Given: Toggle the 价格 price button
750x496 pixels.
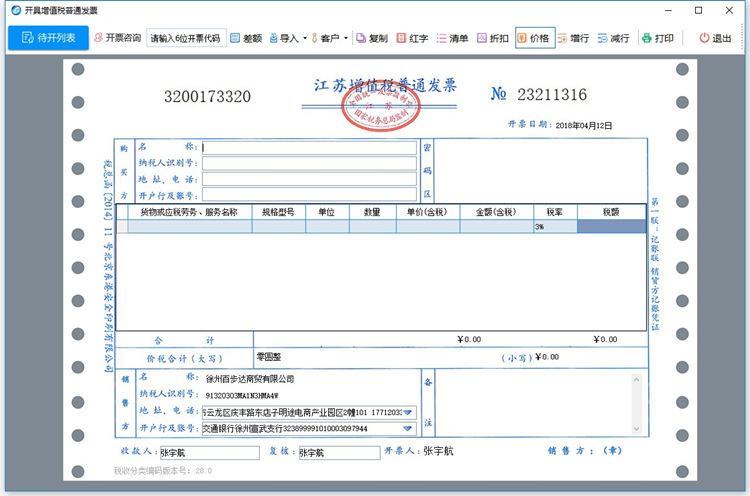Looking at the screenshot, I should point(535,38).
